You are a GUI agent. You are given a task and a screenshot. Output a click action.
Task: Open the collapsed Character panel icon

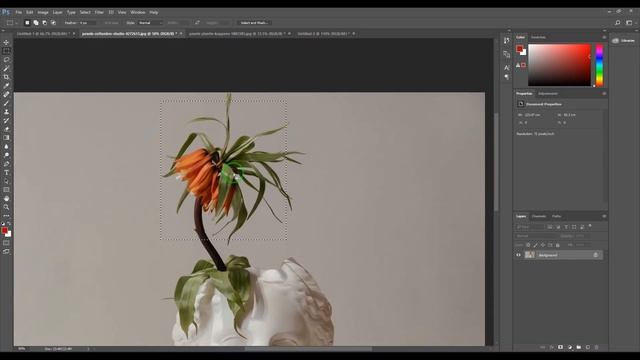pos(507,67)
